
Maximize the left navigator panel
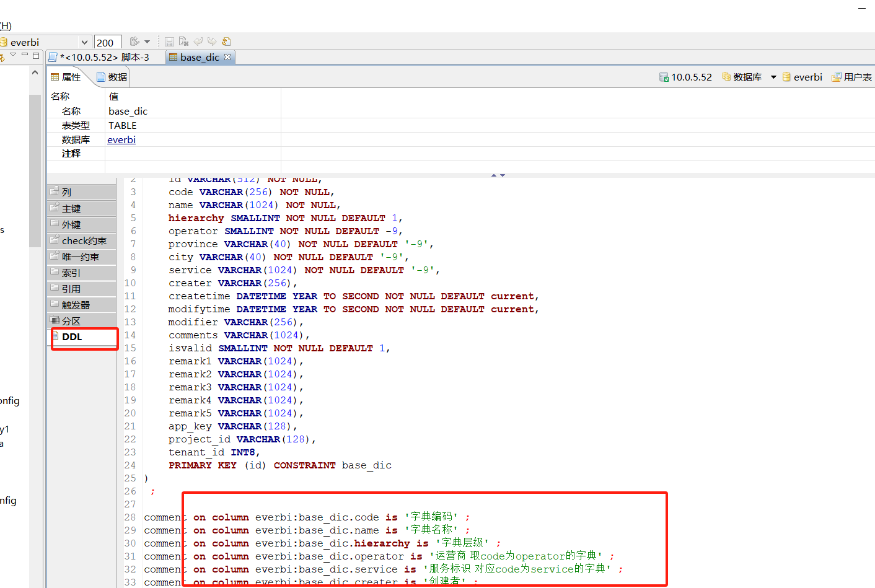(36, 55)
